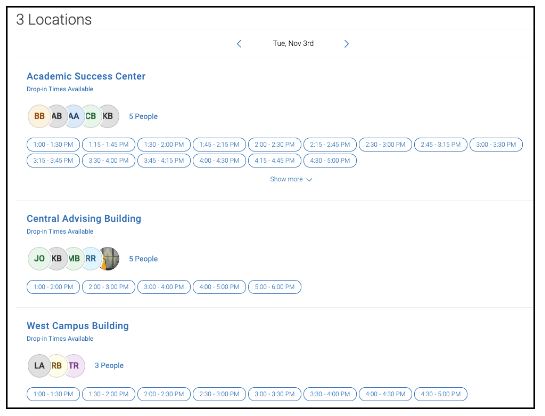
Task: Expand time slots with Show more
Action: (x=291, y=179)
